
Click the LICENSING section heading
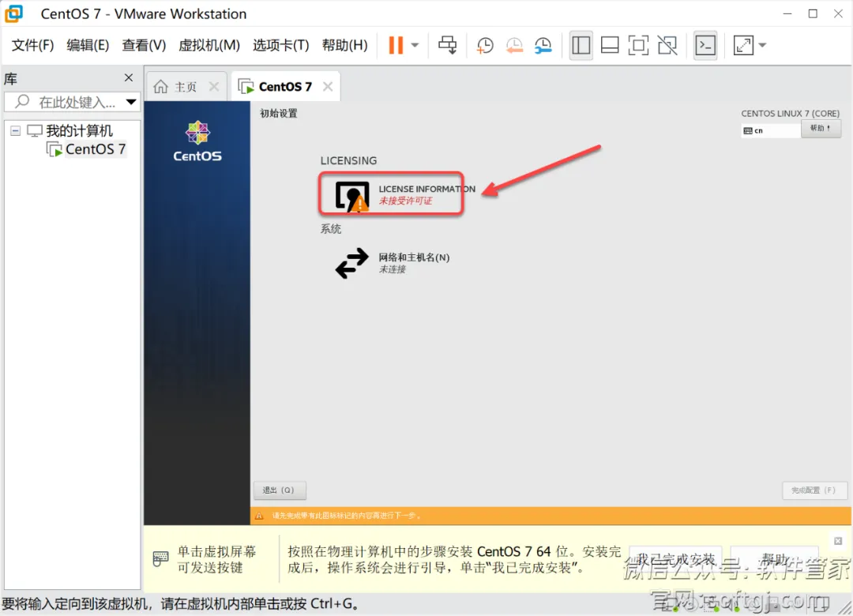tap(349, 160)
